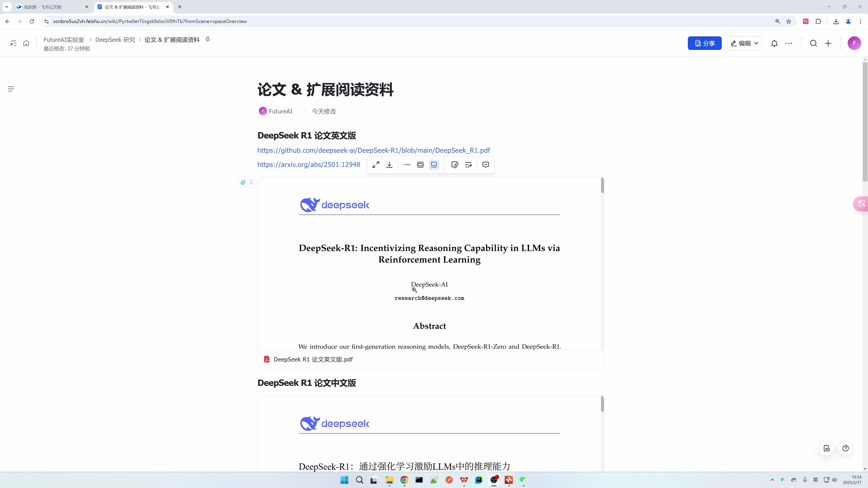868x488 pixels.
Task: Click the floating translate widget at right edge
Action: click(861, 204)
